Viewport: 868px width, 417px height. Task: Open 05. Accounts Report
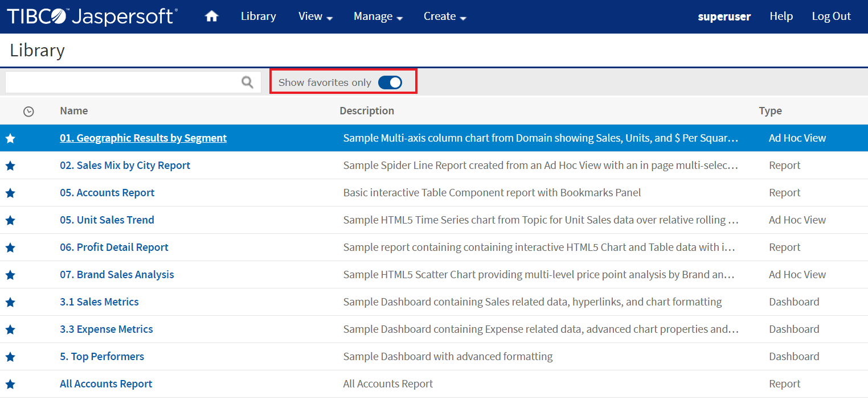tap(107, 193)
